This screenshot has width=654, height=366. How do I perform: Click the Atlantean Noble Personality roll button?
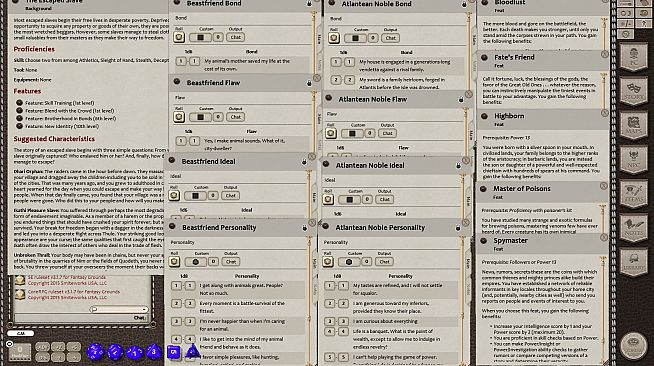[328, 261]
